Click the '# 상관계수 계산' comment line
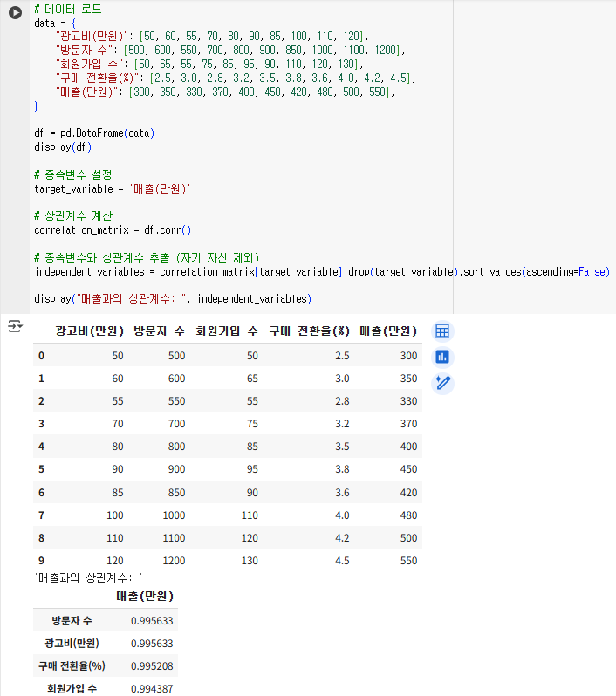The width and height of the screenshot is (616, 696). [x=73, y=215]
